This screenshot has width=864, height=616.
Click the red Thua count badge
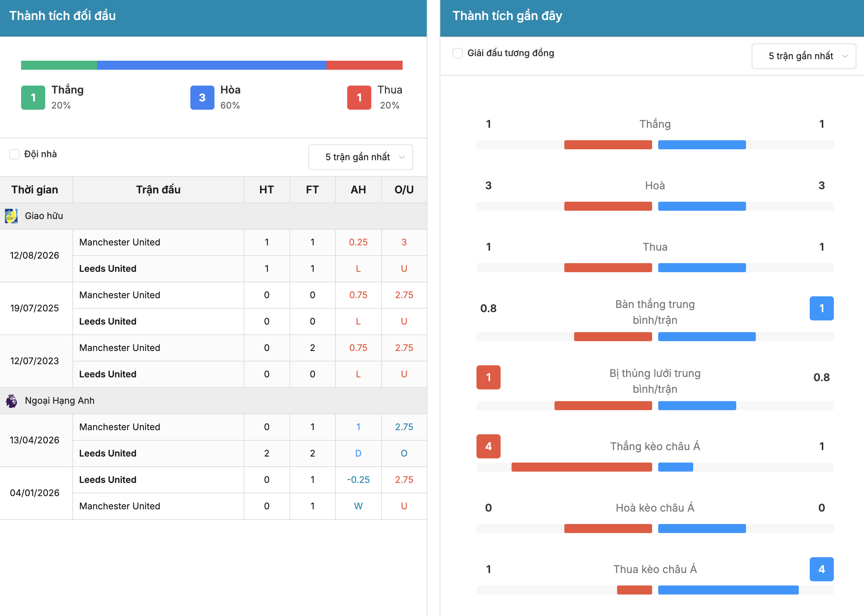click(359, 98)
